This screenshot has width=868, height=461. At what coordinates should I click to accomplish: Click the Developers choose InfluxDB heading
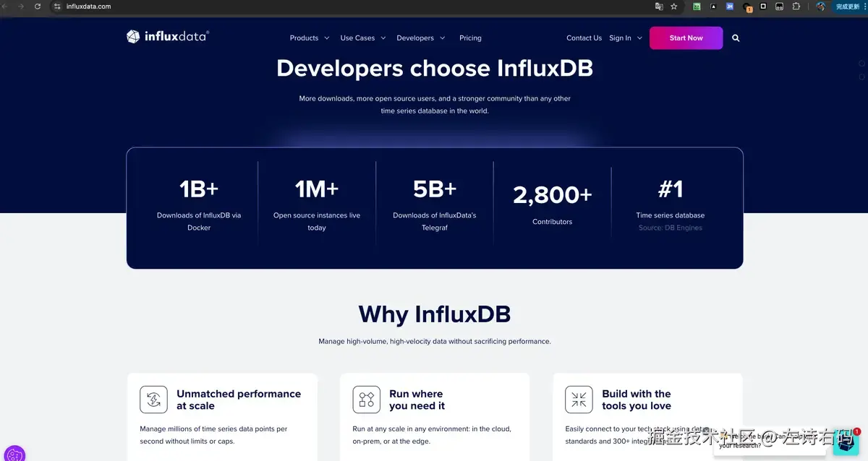[435, 68]
